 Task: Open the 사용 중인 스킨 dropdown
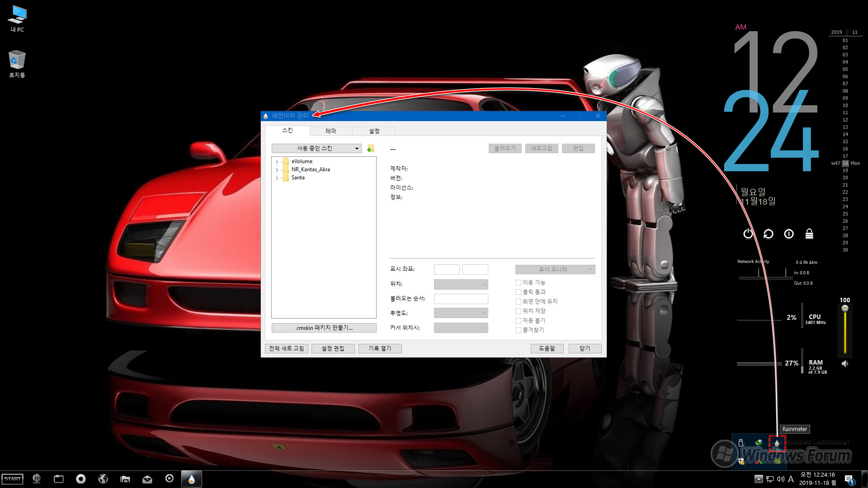tap(316, 148)
